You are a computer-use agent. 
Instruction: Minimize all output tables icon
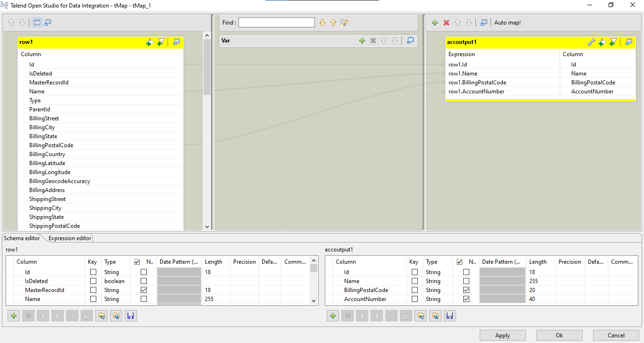tap(483, 23)
